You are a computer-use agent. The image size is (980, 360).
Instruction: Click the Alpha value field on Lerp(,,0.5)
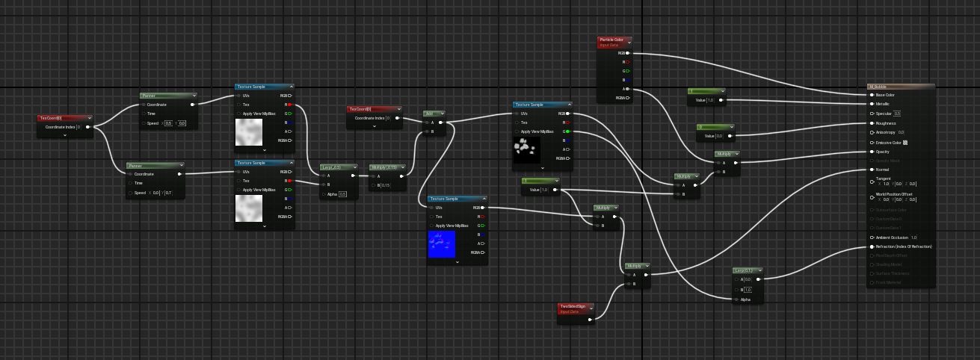[342, 194]
